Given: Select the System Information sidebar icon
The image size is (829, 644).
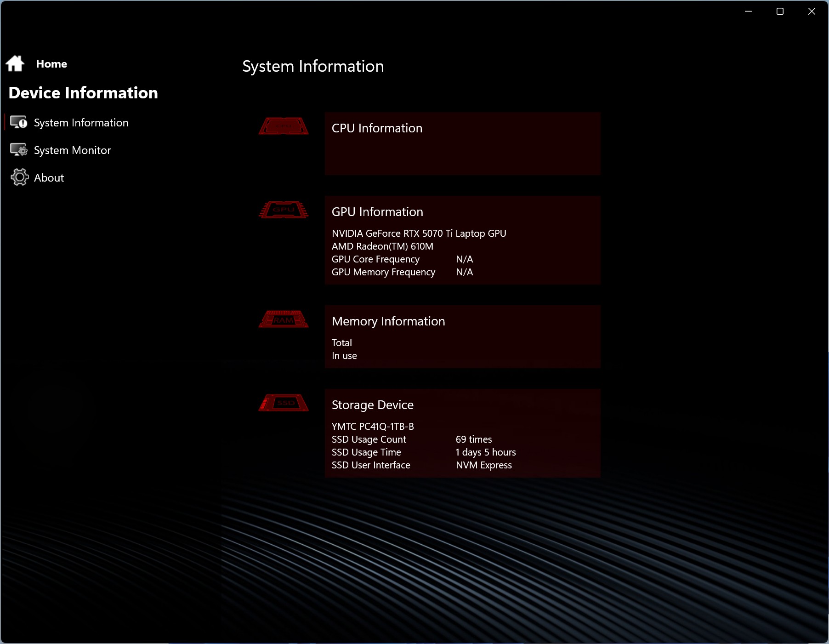Looking at the screenshot, I should pyautogui.click(x=19, y=122).
